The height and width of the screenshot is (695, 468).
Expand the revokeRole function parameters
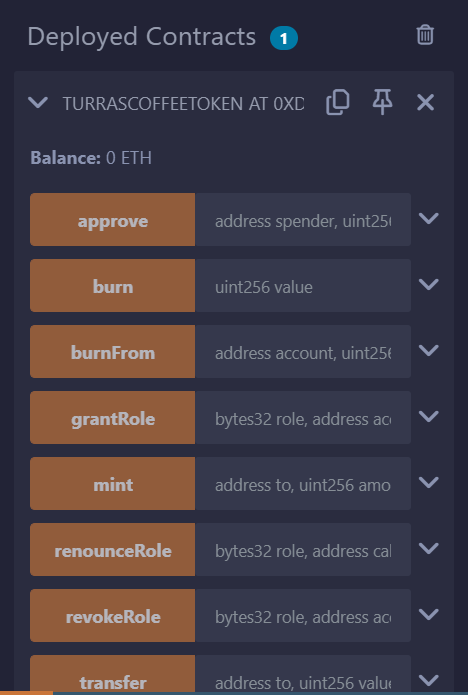(429, 615)
